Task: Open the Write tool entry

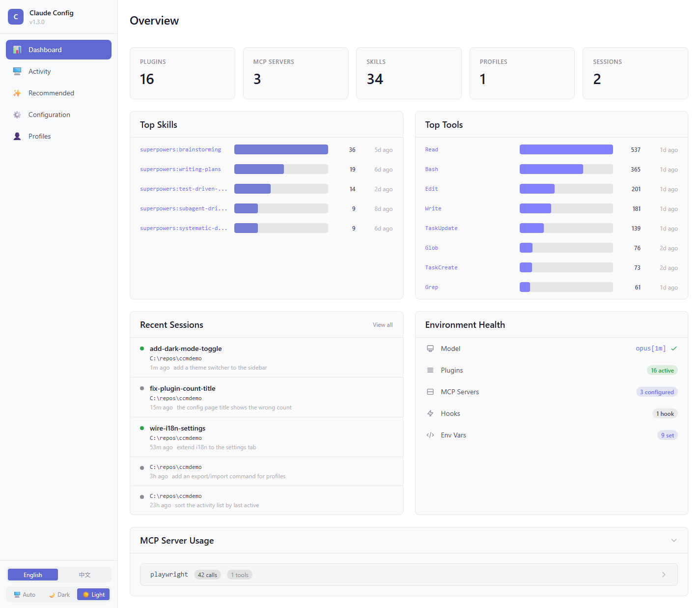Action: 433,208
